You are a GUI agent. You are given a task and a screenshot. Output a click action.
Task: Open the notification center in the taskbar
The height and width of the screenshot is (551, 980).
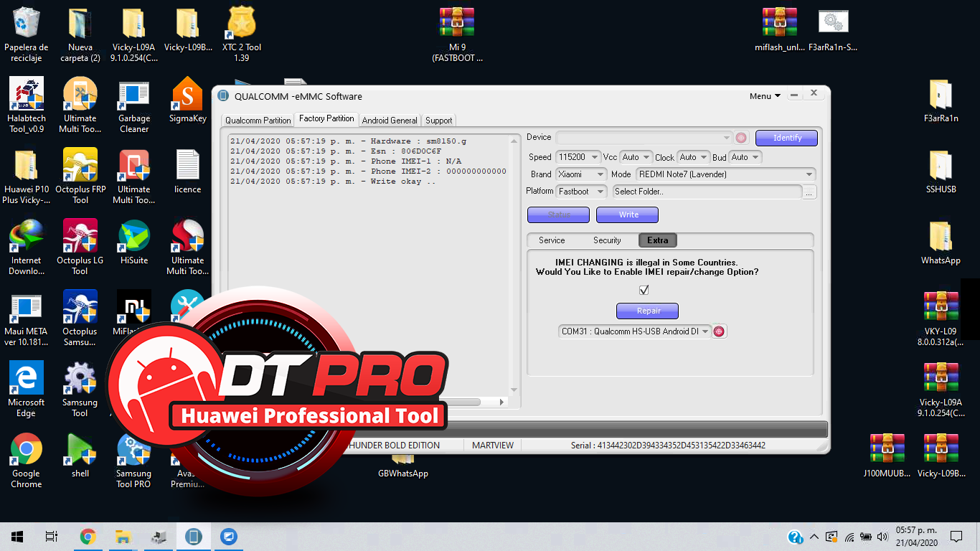coord(956,537)
